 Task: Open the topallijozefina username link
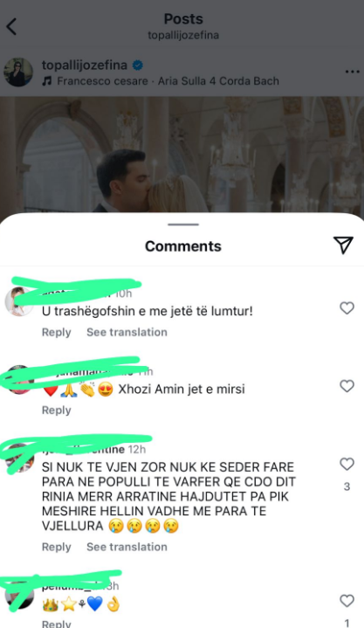(84, 65)
